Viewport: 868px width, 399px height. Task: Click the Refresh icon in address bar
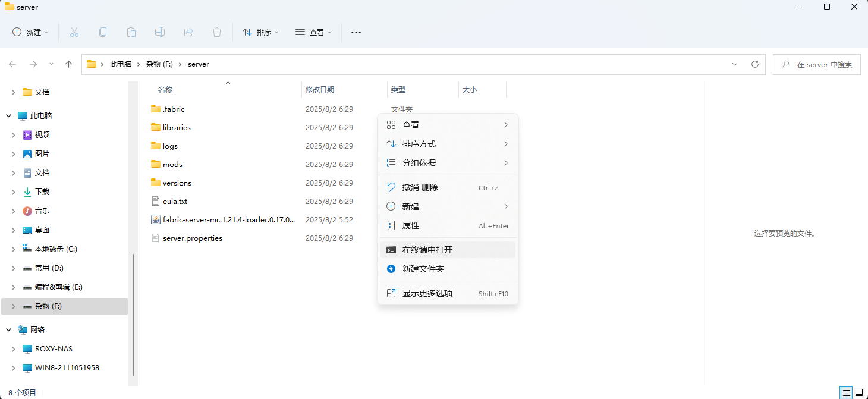(755, 64)
